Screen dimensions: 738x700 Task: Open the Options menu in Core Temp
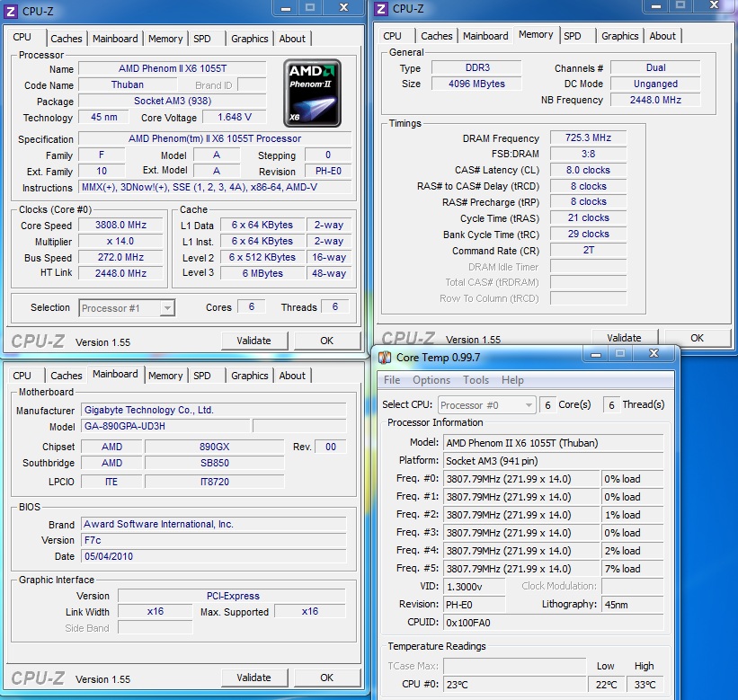click(x=431, y=380)
